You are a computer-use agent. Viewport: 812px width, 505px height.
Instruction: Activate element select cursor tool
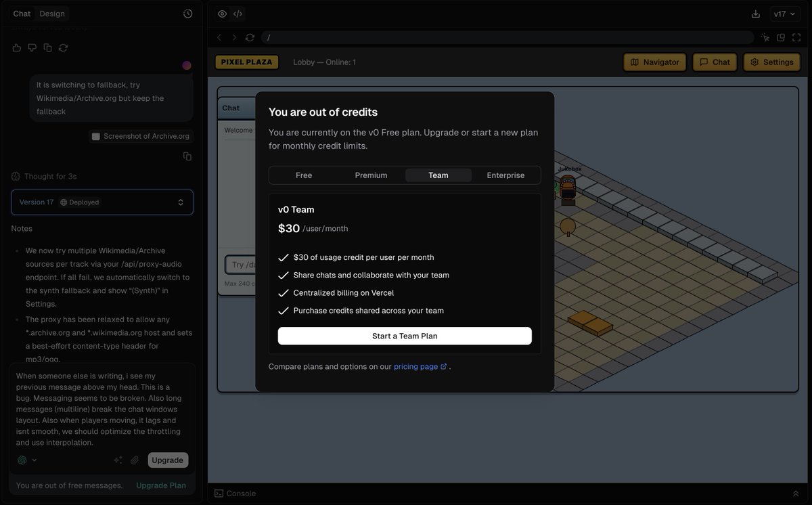pos(765,37)
